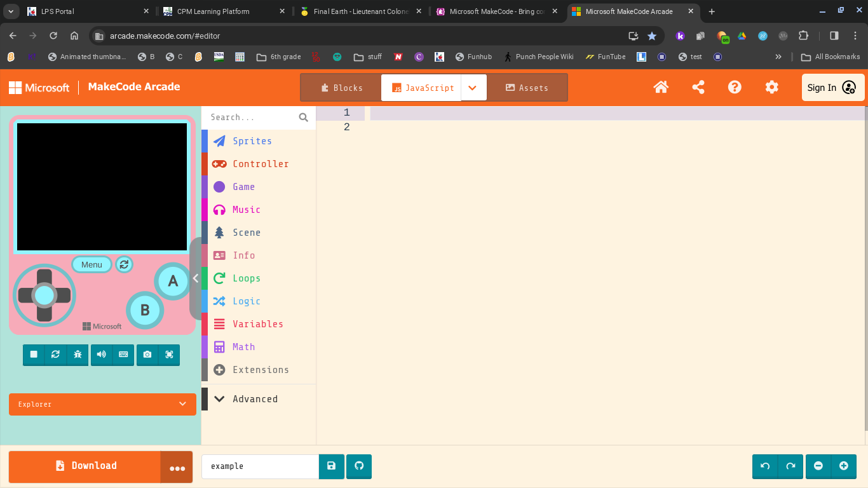
Task: Click the MakeCode Arcade title link
Action: coord(134,87)
